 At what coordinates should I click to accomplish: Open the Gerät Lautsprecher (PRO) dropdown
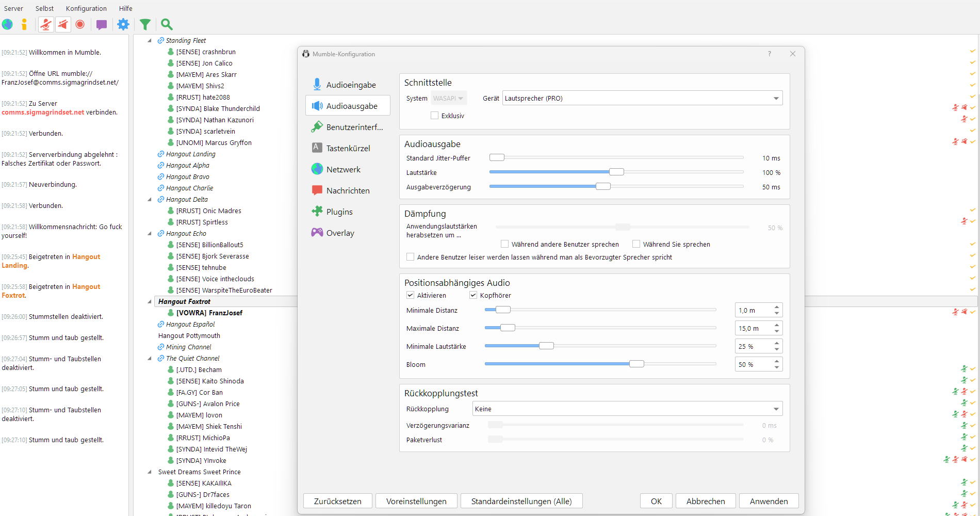pyautogui.click(x=642, y=98)
